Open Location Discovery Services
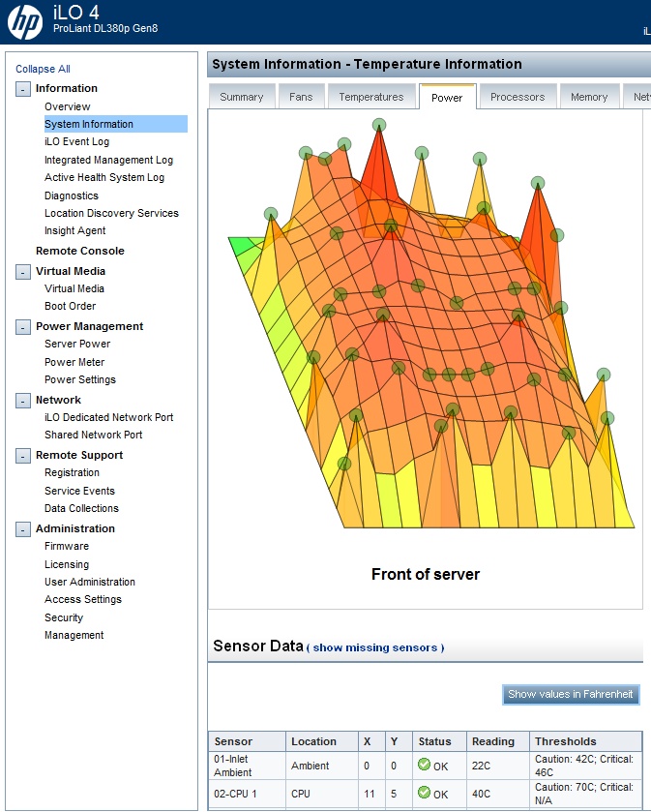This screenshot has width=651, height=812. (x=111, y=213)
